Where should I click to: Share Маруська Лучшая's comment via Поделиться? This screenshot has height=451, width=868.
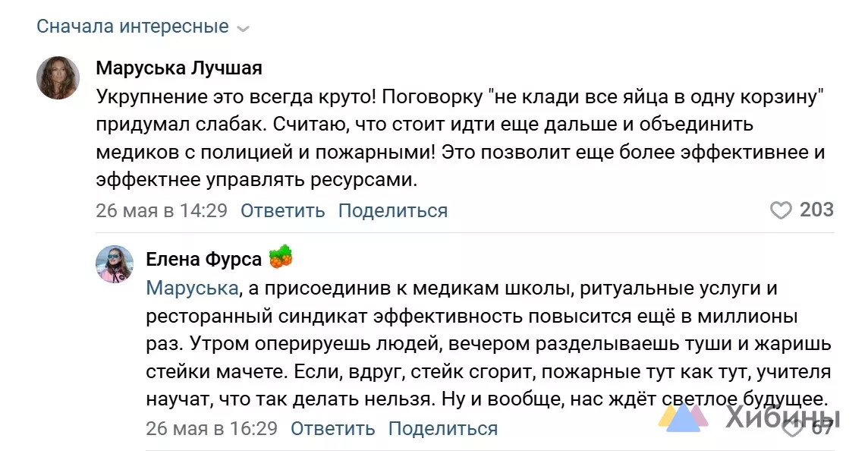tap(393, 210)
